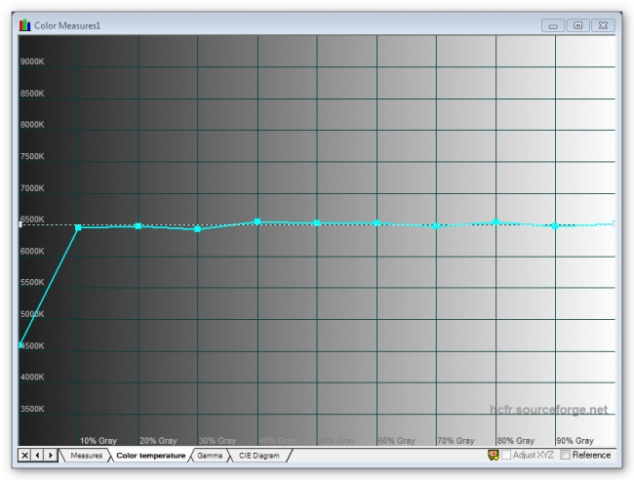Image resolution: width=634 pixels, height=480 pixels.
Task: Click the icon beside Adjust XYZ
Action: [493, 455]
